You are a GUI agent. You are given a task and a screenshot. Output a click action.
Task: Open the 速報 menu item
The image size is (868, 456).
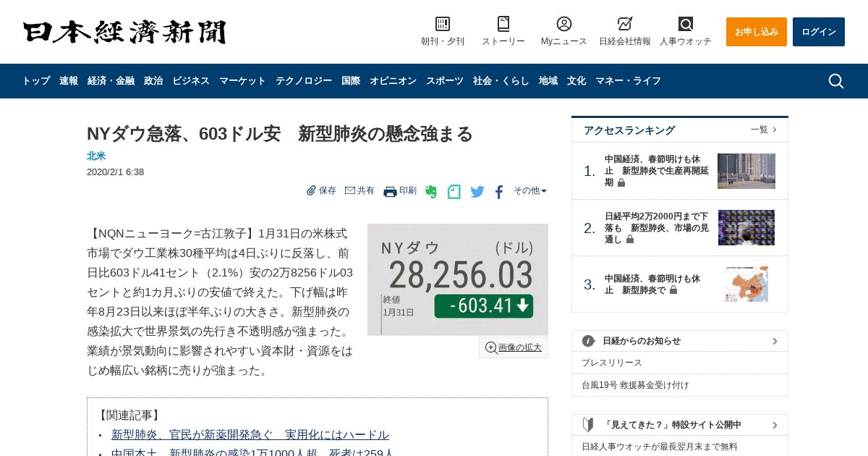69,81
